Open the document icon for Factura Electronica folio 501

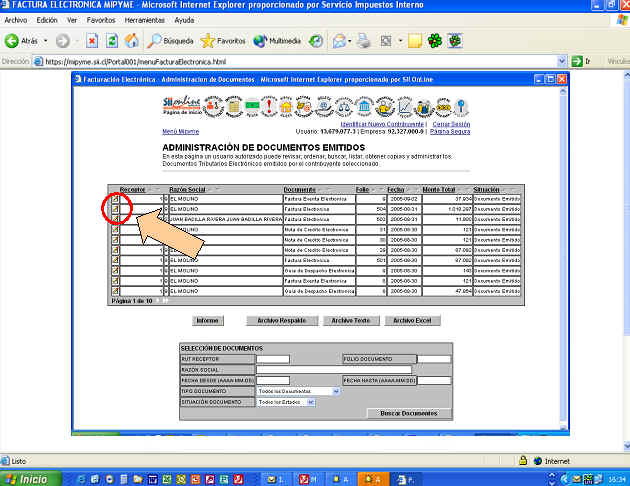click(x=115, y=260)
